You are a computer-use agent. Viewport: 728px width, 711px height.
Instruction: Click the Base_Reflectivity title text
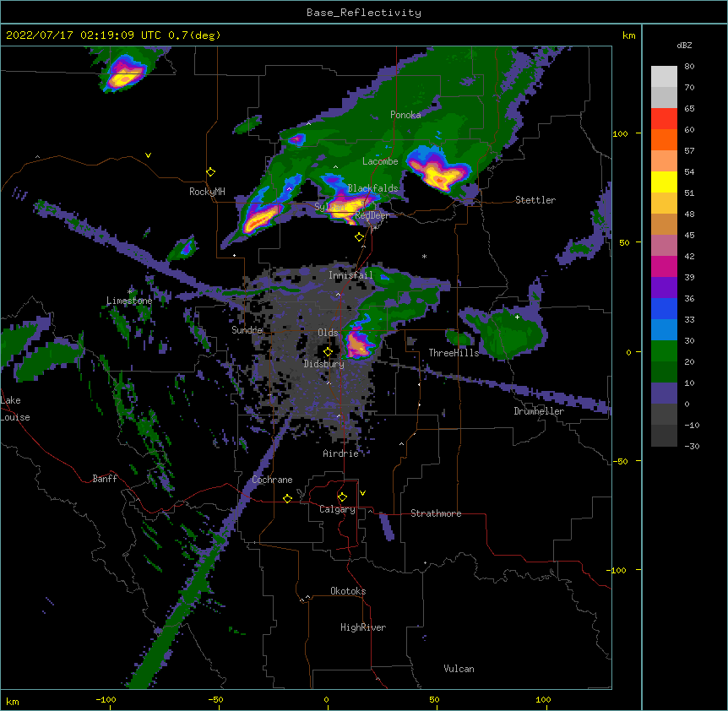tap(364, 13)
